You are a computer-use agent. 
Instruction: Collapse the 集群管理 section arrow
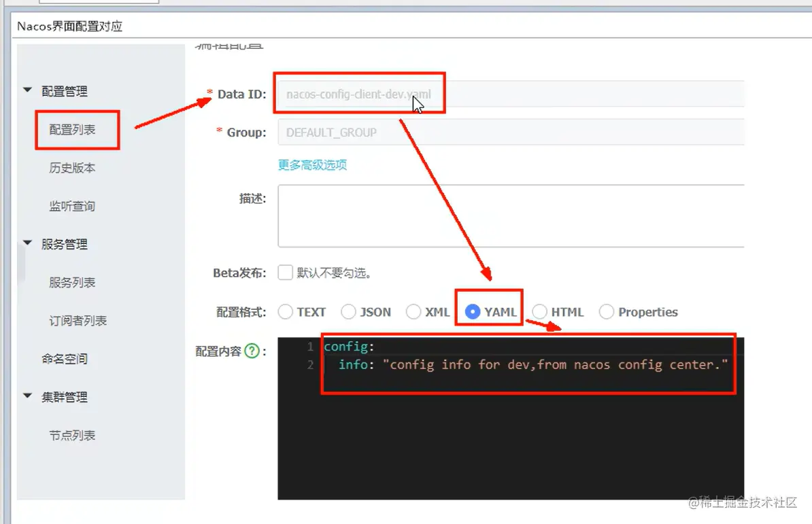(28, 396)
